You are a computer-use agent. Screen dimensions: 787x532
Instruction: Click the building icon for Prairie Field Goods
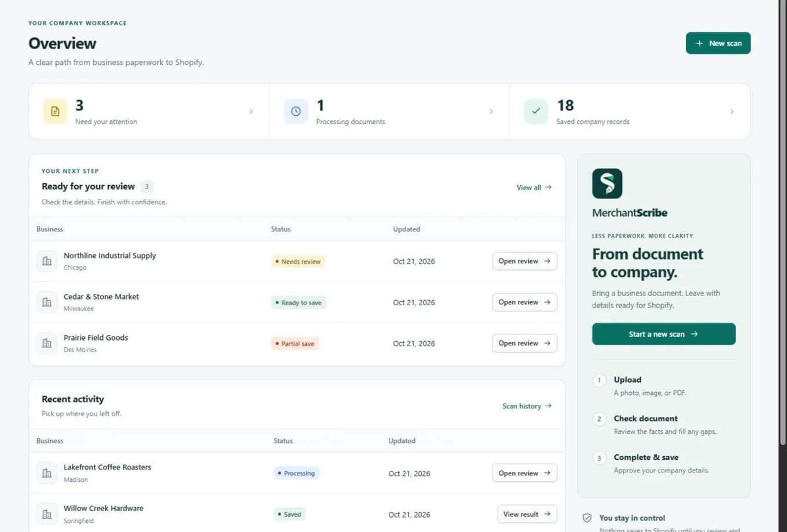(x=47, y=343)
